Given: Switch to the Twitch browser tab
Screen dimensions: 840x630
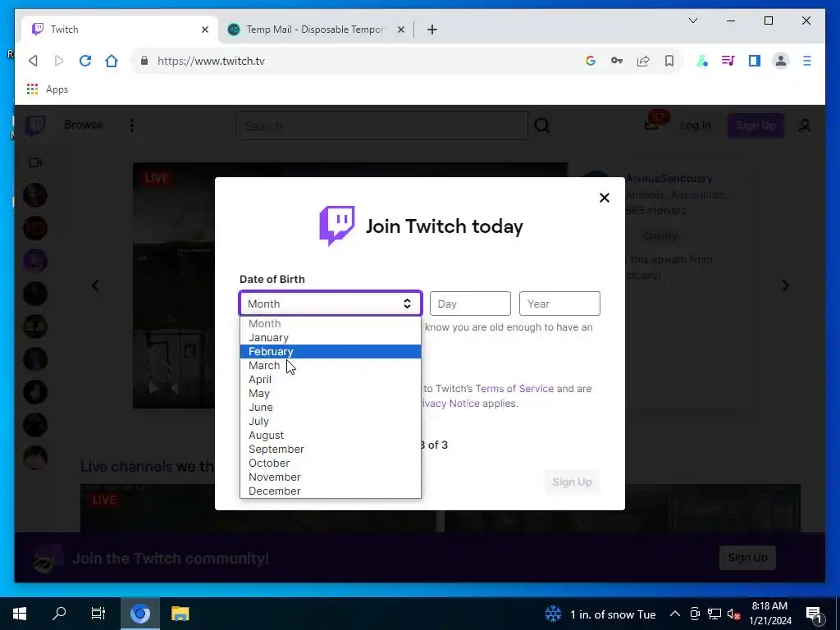Looking at the screenshot, I should pyautogui.click(x=119, y=30).
